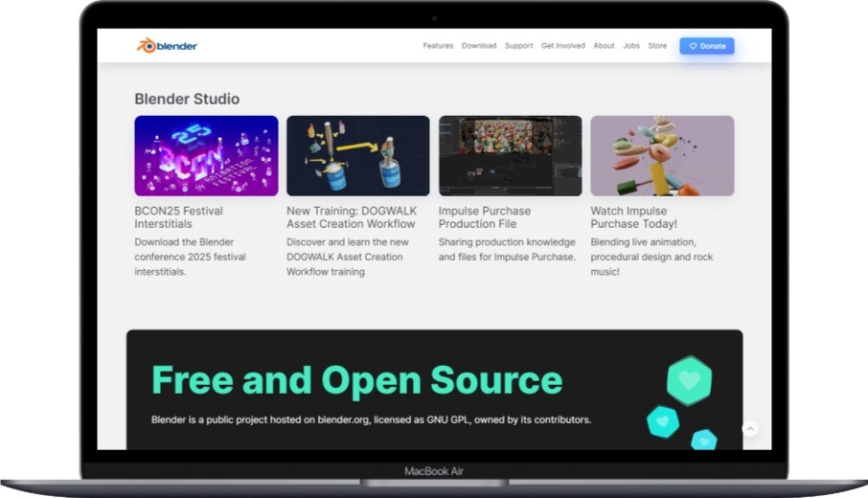Open the BCON25 Animation Festival thumbnail
Viewport: 868px width, 498px height.
tap(206, 155)
